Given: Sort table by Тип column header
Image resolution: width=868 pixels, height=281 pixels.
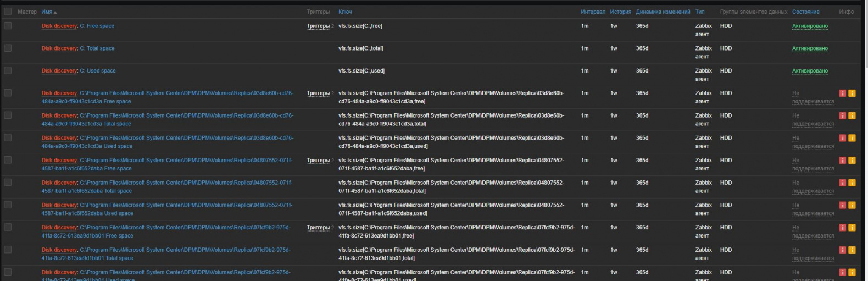Looking at the screenshot, I should click(x=700, y=12).
